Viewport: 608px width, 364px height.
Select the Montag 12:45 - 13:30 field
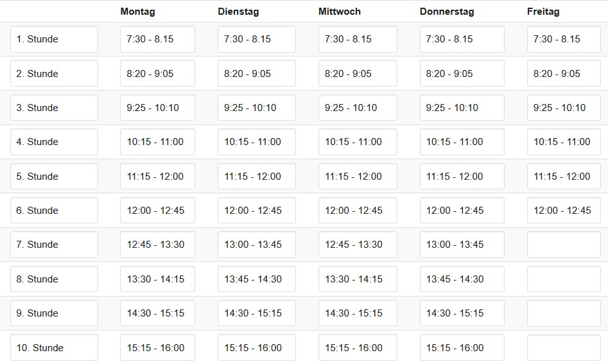tap(157, 245)
